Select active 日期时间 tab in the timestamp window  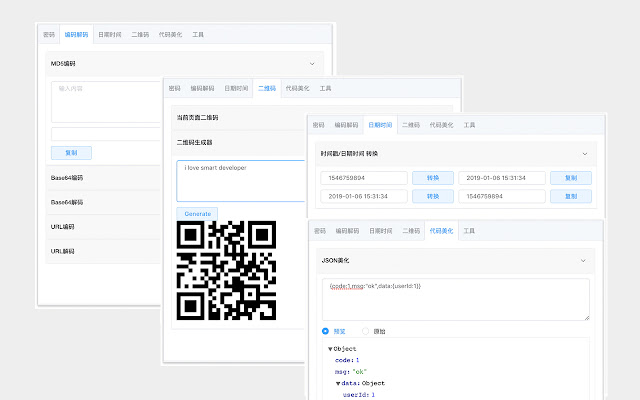[380, 125]
